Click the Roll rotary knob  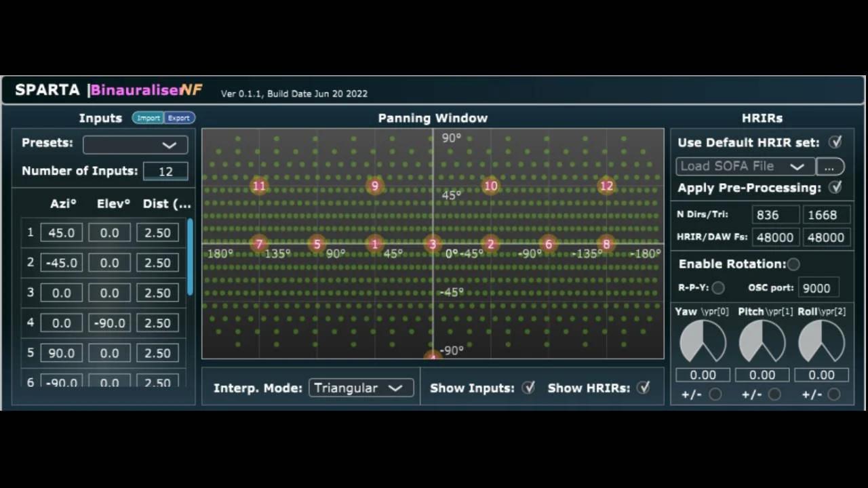[821, 341]
